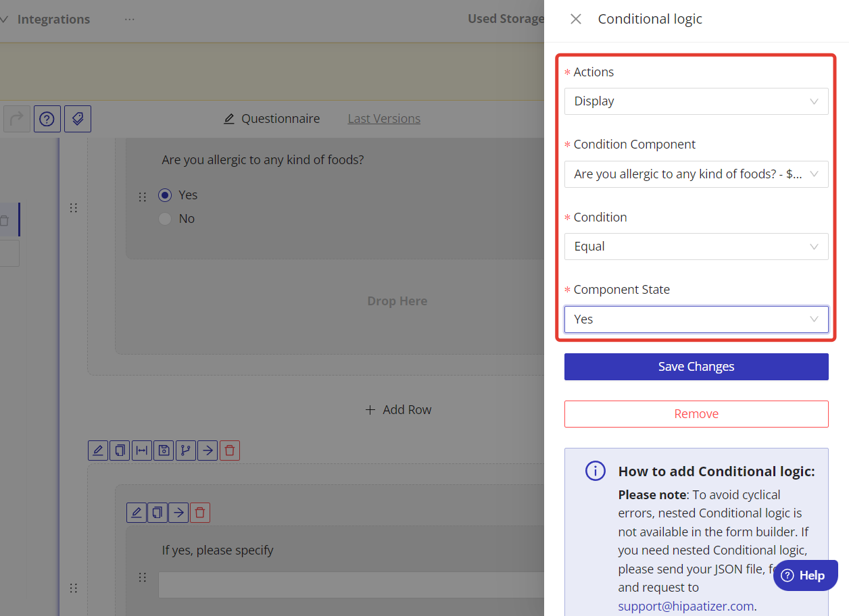
Task: Click the conditional logic branch icon
Action: 186,451
